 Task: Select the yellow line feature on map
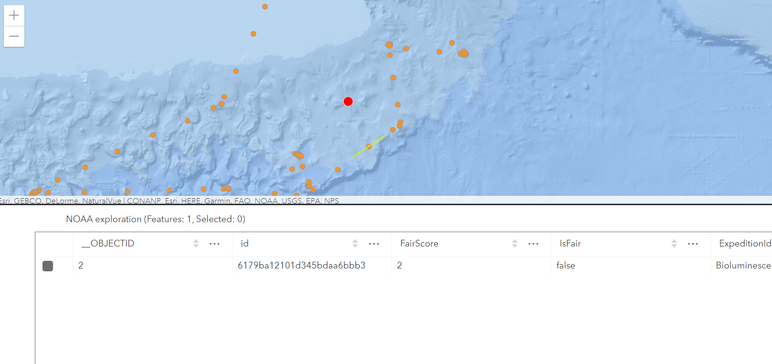pyautogui.click(x=369, y=146)
